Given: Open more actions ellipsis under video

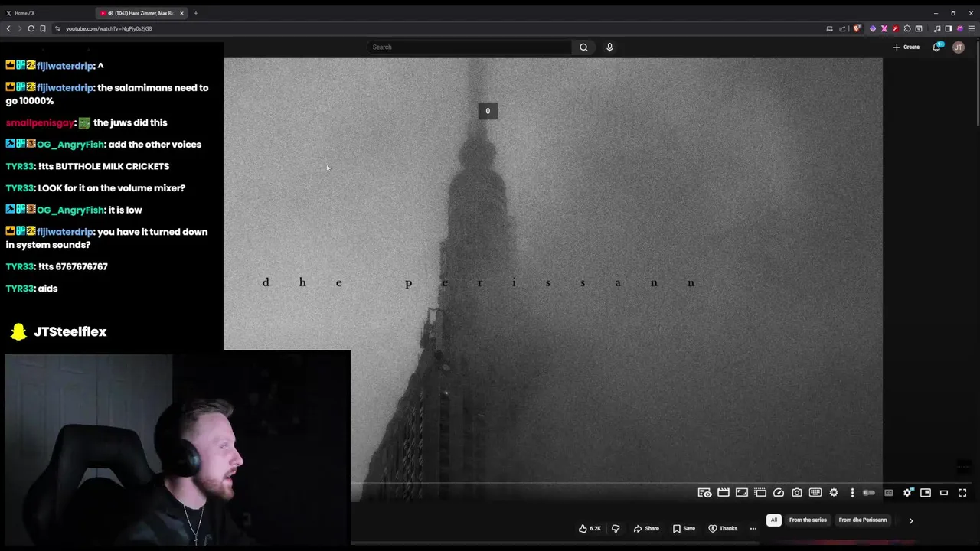Looking at the screenshot, I should coord(753,528).
